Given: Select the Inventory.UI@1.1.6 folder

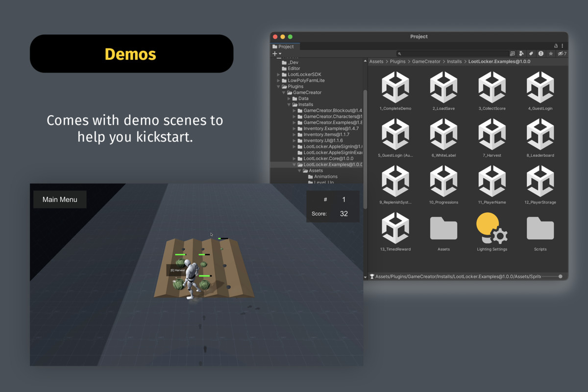Looking at the screenshot, I should (320, 141).
